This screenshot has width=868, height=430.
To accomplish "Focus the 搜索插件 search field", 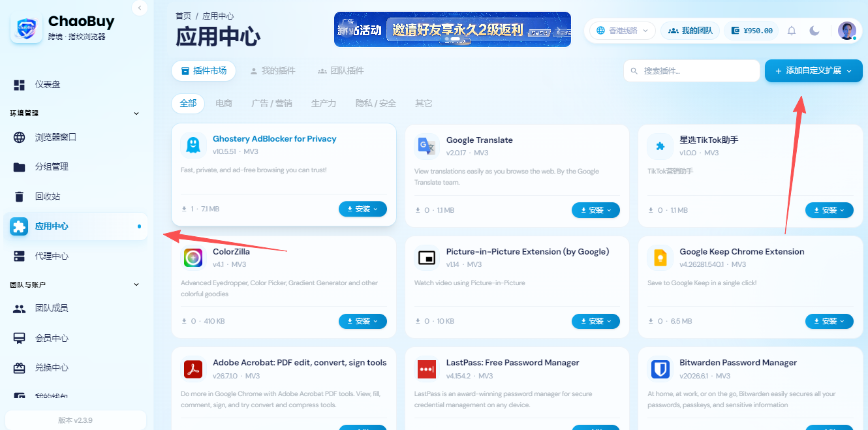I will 692,70.
